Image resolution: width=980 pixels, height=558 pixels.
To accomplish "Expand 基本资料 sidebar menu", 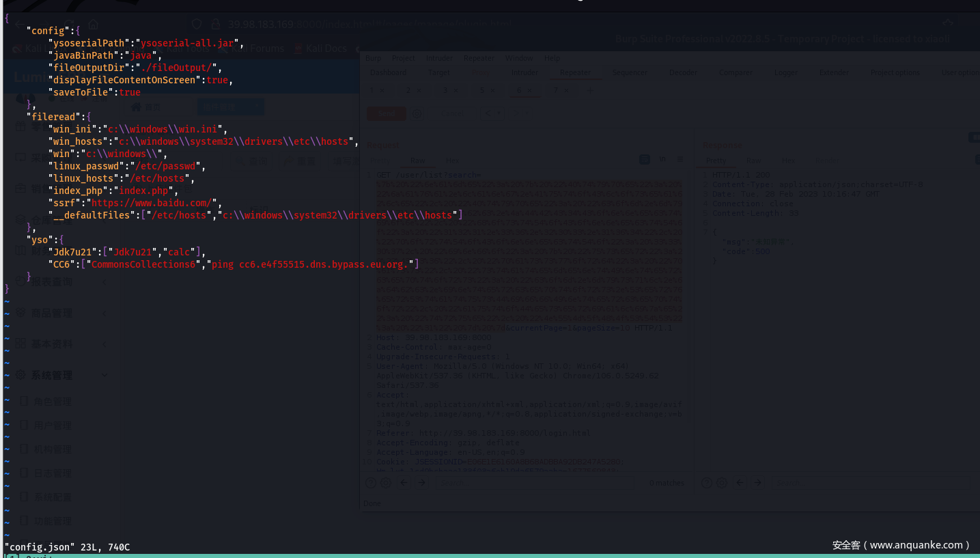I will pyautogui.click(x=61, y=344).
